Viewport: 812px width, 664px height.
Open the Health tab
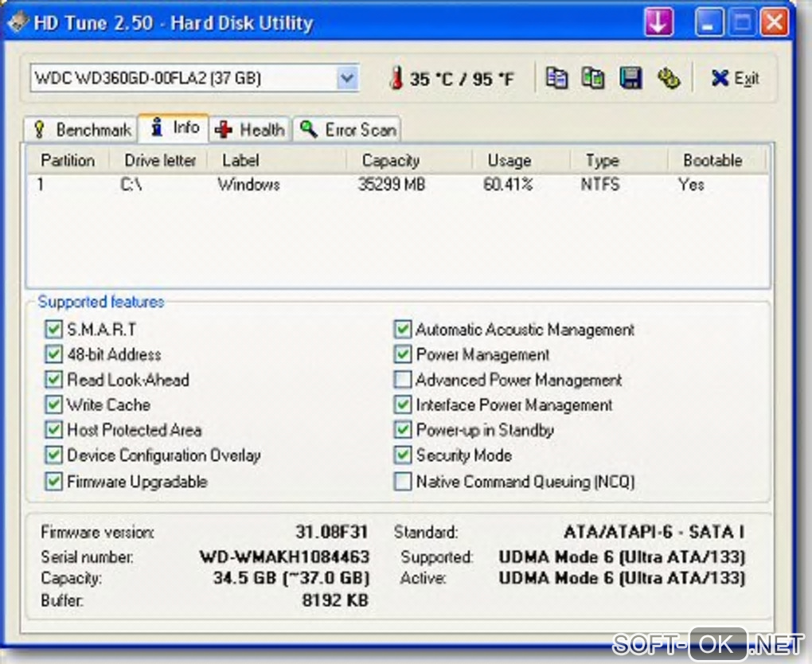pyautogui.click(x=251, y=129)
